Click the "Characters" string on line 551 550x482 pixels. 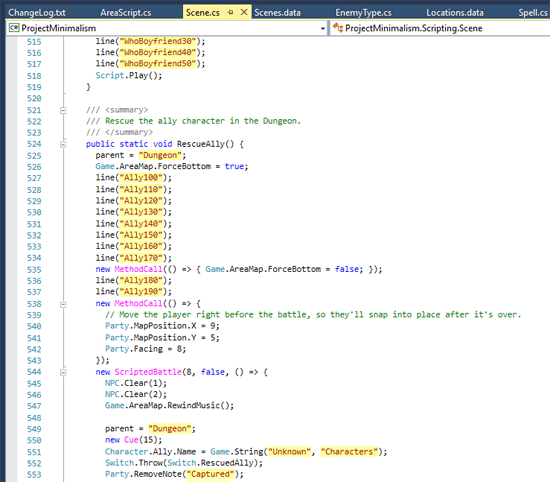pyautogui.click(x=349, y=451)
